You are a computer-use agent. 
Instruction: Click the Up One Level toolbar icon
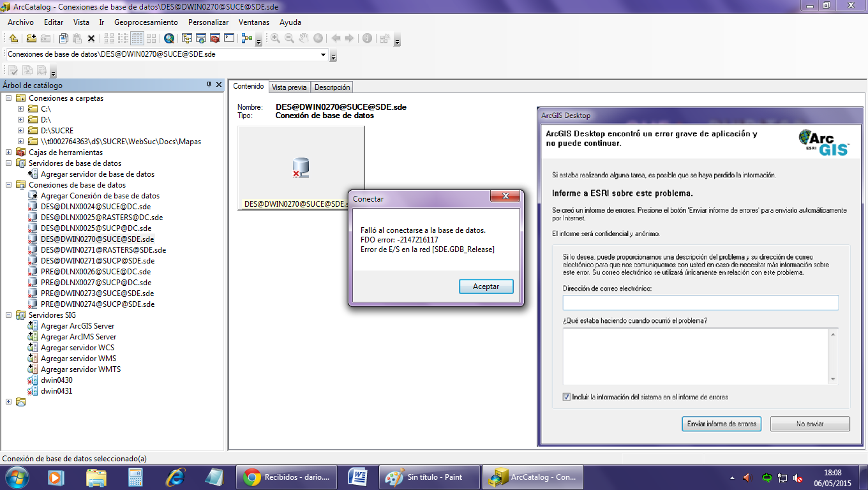click(x=13, y=38)
